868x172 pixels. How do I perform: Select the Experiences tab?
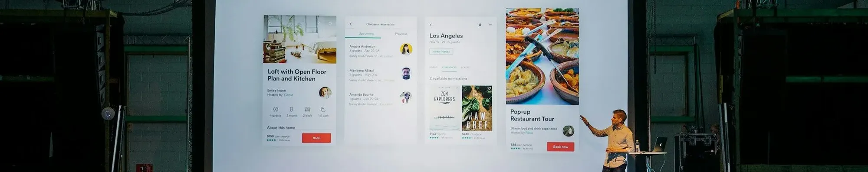click(x=449, y=68)
